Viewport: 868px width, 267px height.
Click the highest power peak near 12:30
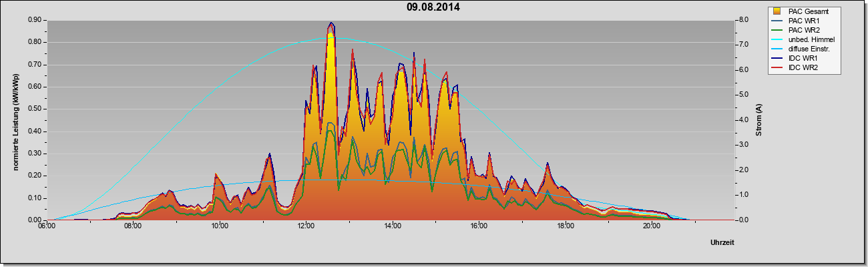click(x=331, y=24)
